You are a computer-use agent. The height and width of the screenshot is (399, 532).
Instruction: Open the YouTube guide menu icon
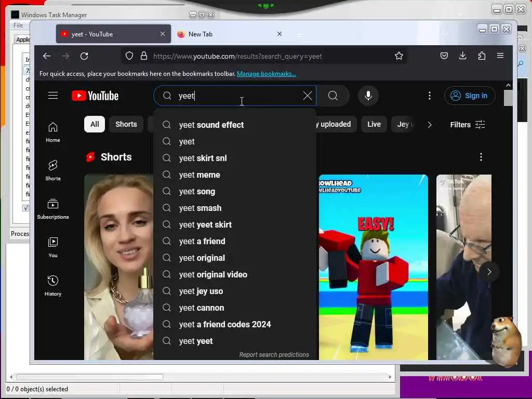coord(53,96)
